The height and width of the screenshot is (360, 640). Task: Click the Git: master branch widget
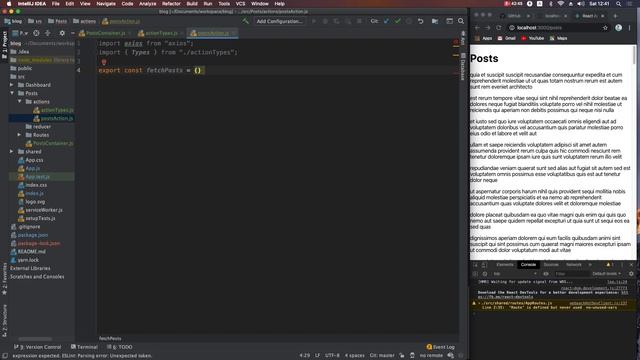pos(382,356)
